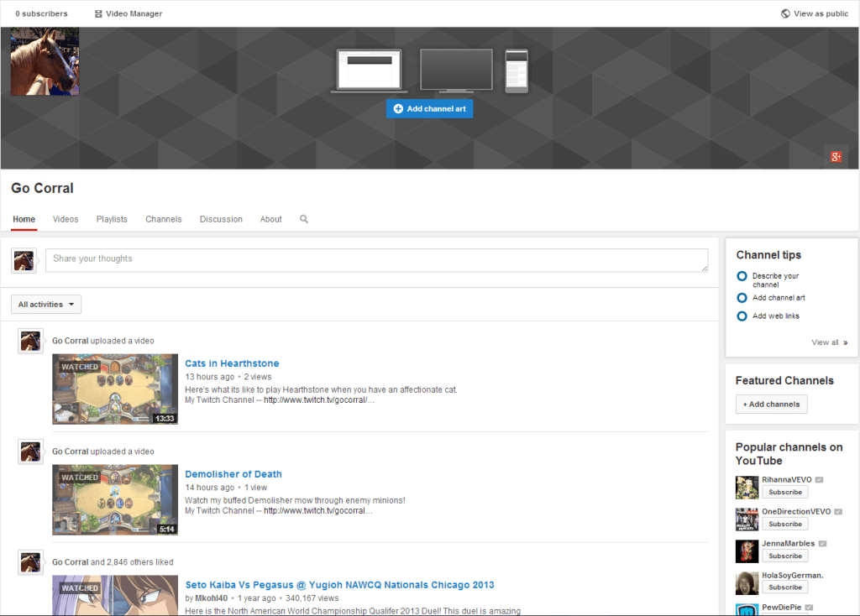Open channel search with the magnifier icon
Viewport: 860px width, 616px height.
303,219
